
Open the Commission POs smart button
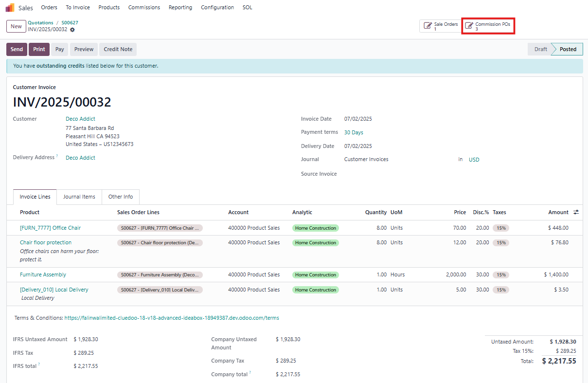488,26
